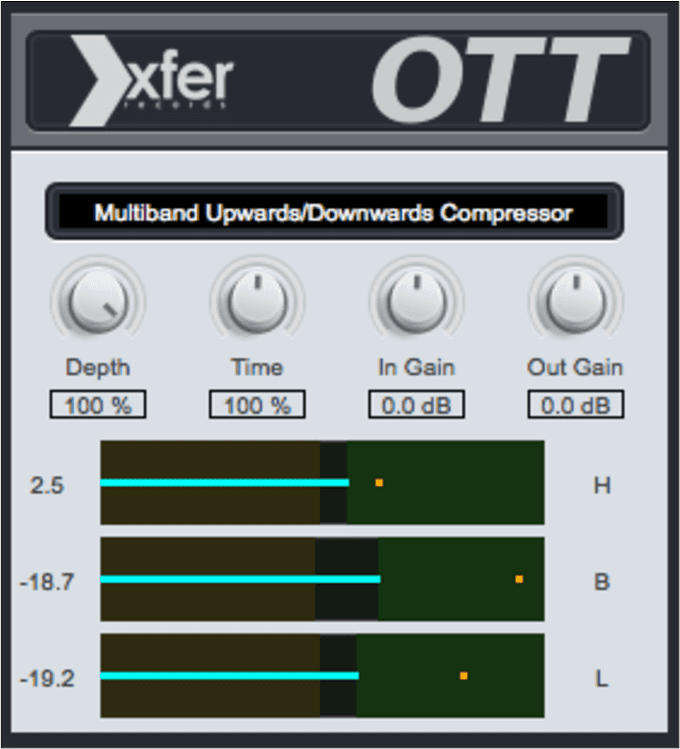Select the Out Gain 0.0 dB field
This screenshot has width=680, height=749.
[575, 405]
